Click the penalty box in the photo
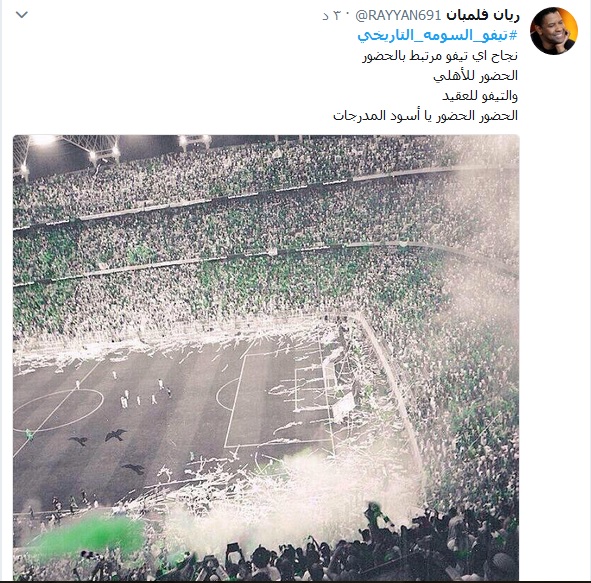Screen dimensions: 591x583 pos(277,400)
